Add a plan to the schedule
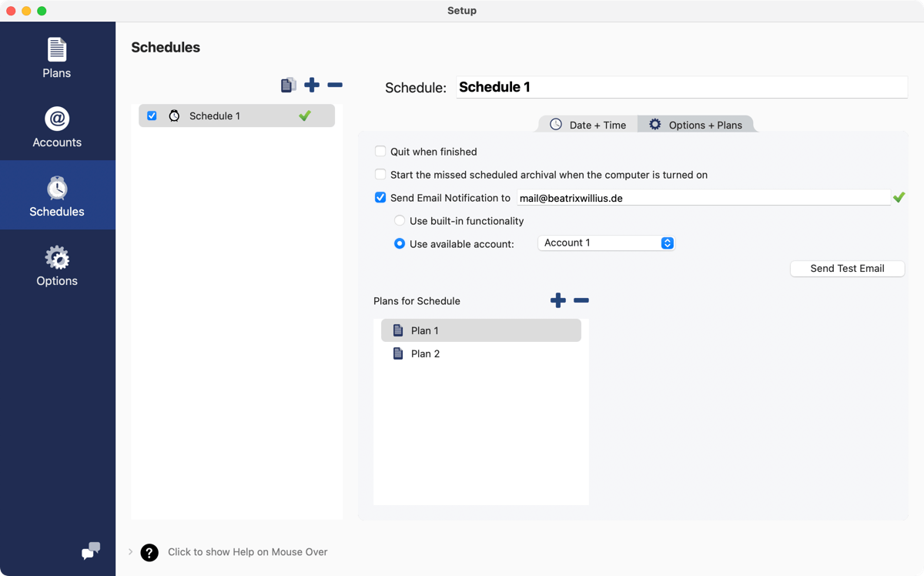 coord(558,300)
